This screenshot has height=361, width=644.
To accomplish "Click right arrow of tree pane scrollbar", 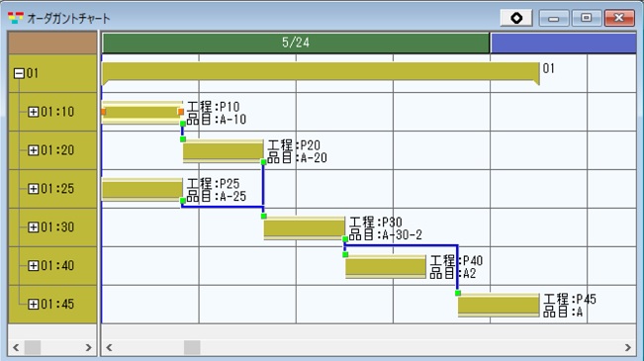I will [x=88, y=347].
